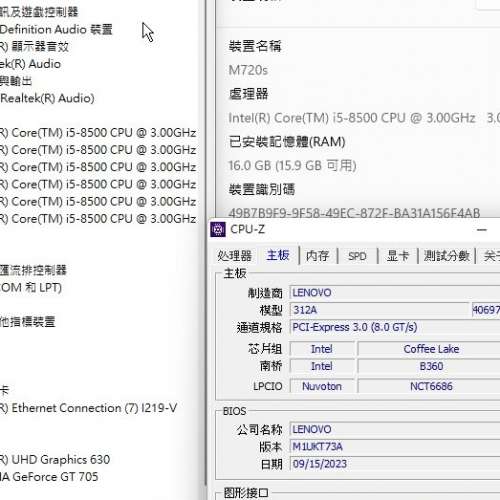
Task: Click the BIOS company field showing LENOVO
Action: [x=395, y=429]
